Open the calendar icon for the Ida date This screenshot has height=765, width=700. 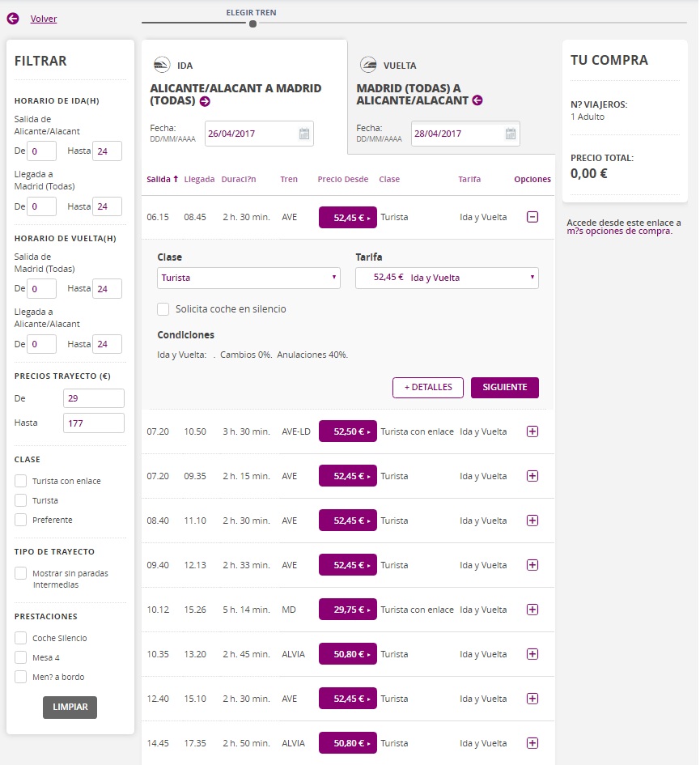[304, 134]
